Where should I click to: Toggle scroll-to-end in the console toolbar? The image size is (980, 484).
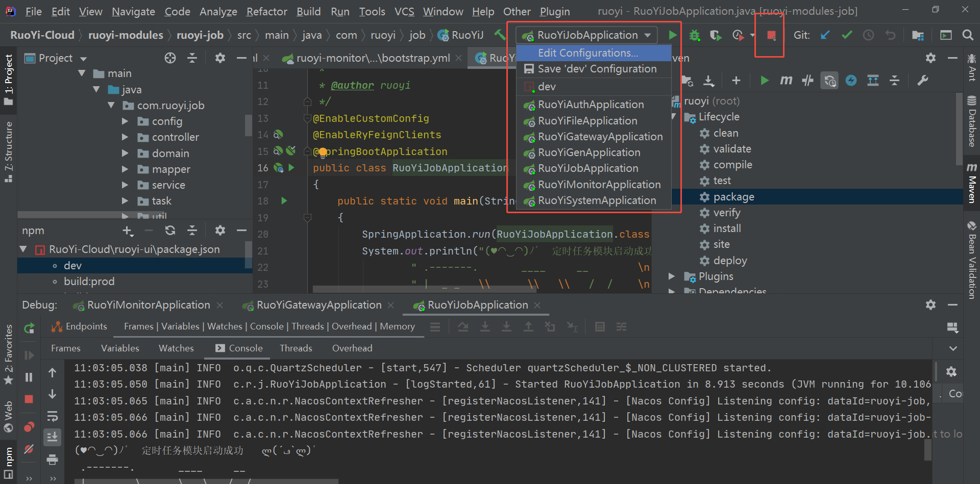coord(52,438)
